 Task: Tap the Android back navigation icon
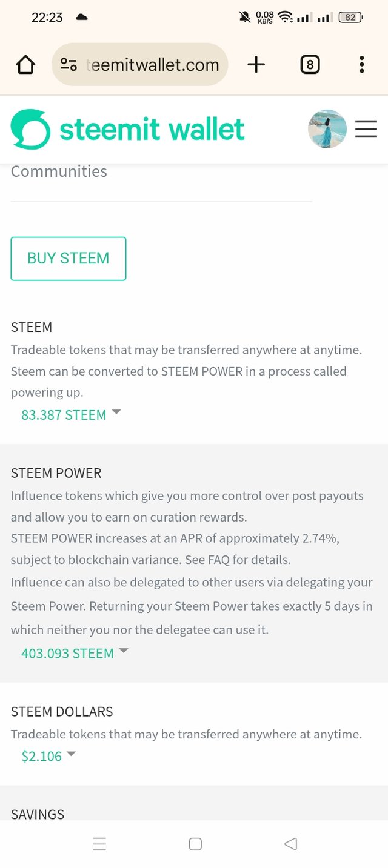[290, 844]
